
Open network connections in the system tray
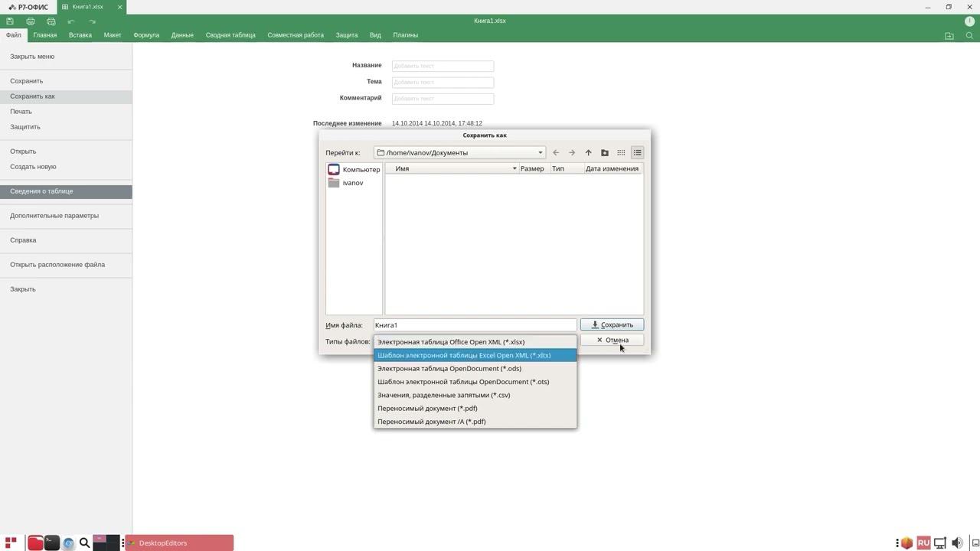(x=940, y=543)
